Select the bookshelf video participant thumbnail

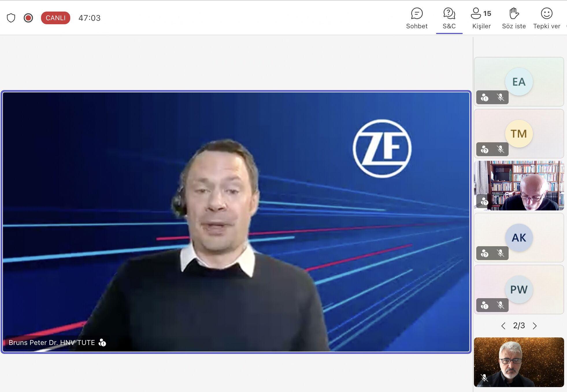[519, 186]
